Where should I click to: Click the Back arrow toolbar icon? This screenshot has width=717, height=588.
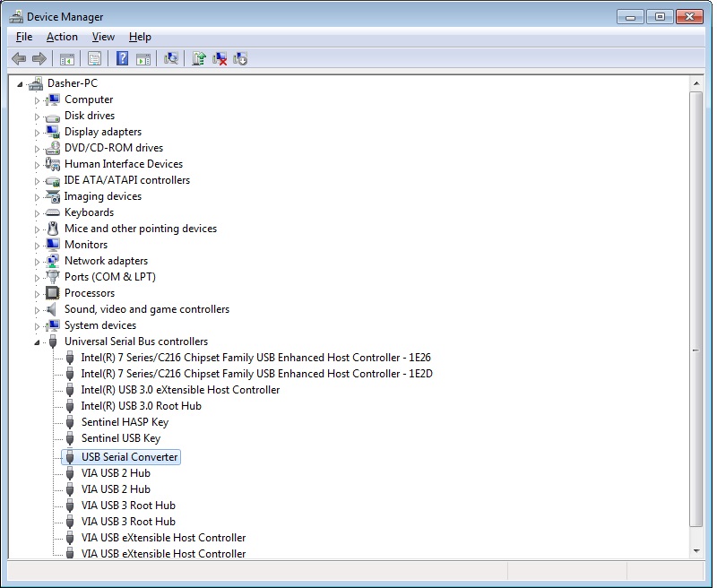pyautogui.click(x=19, y=58)
